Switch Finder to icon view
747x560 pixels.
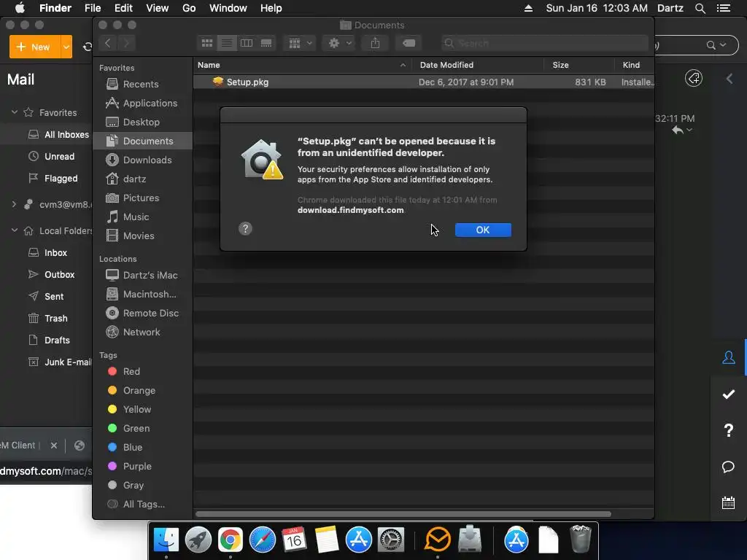[206, 43]
